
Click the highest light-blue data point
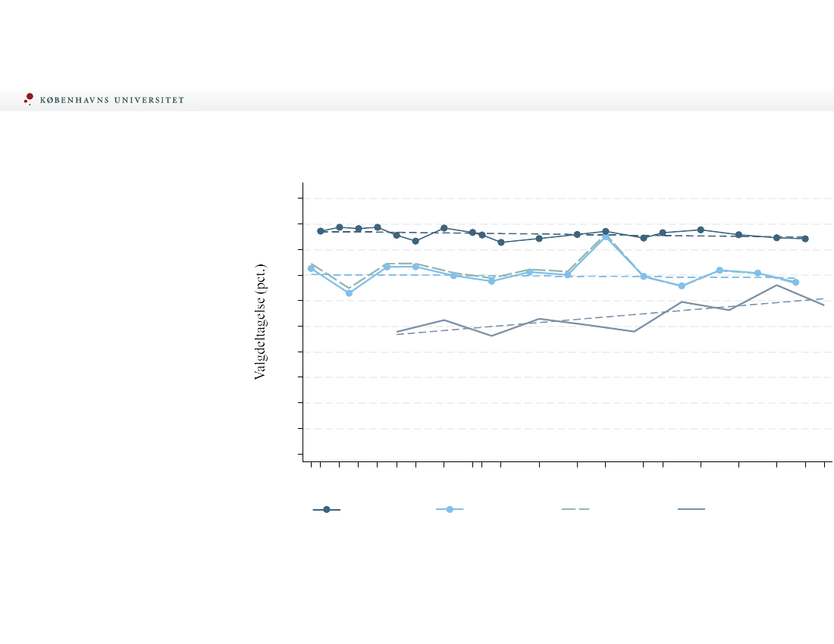pyautogui.click(x=605, y=237)
